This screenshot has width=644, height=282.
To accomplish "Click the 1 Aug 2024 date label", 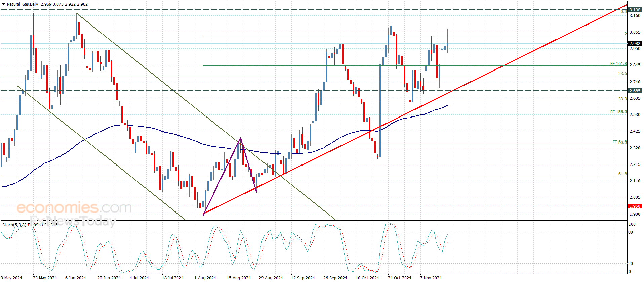I will click(205, 278).
